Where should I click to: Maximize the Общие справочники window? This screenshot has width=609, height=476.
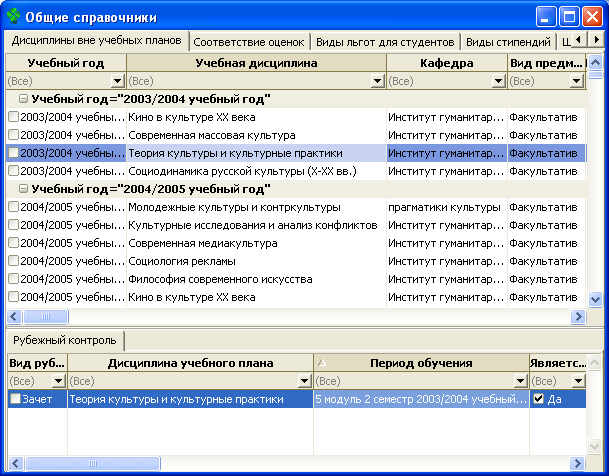(x=569, y=17)
